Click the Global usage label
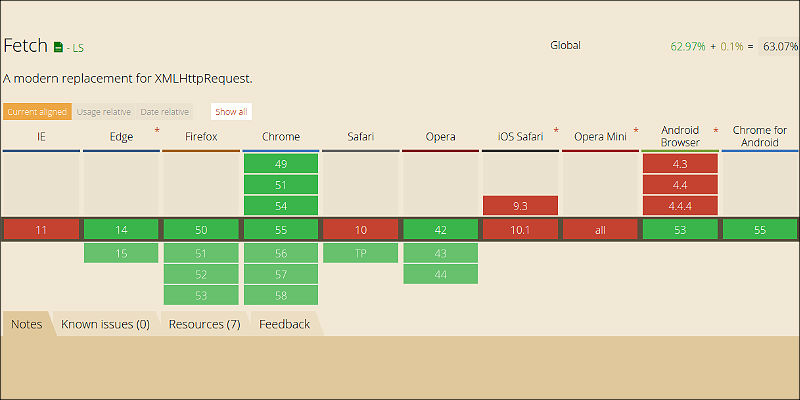800x400 pixels. tap(565, 45)
